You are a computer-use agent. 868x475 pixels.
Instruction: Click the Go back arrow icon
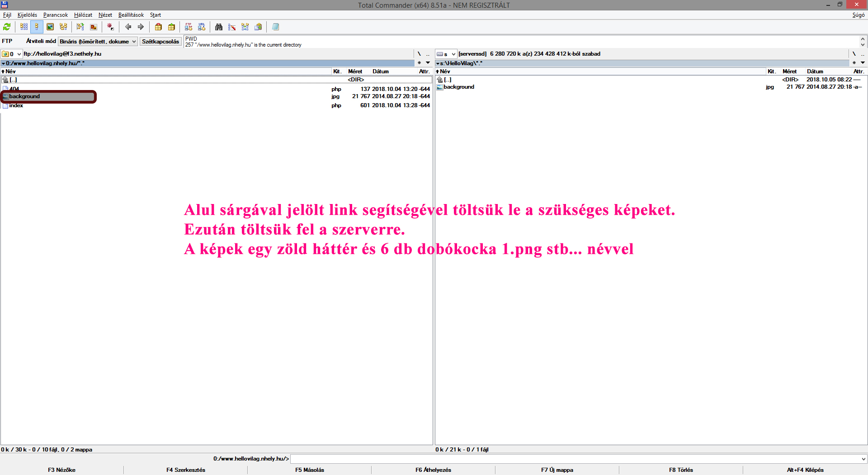[128, 27]
